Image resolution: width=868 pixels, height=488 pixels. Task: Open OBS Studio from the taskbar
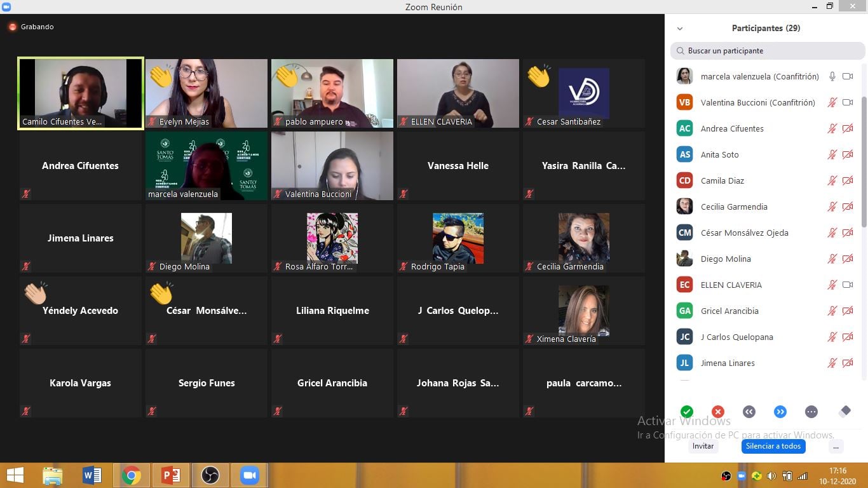point(210,475)
